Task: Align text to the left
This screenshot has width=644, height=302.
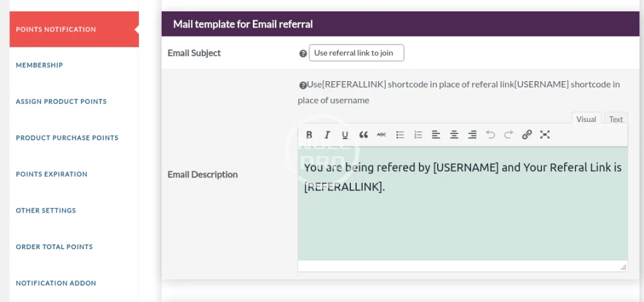Action: 436,135
